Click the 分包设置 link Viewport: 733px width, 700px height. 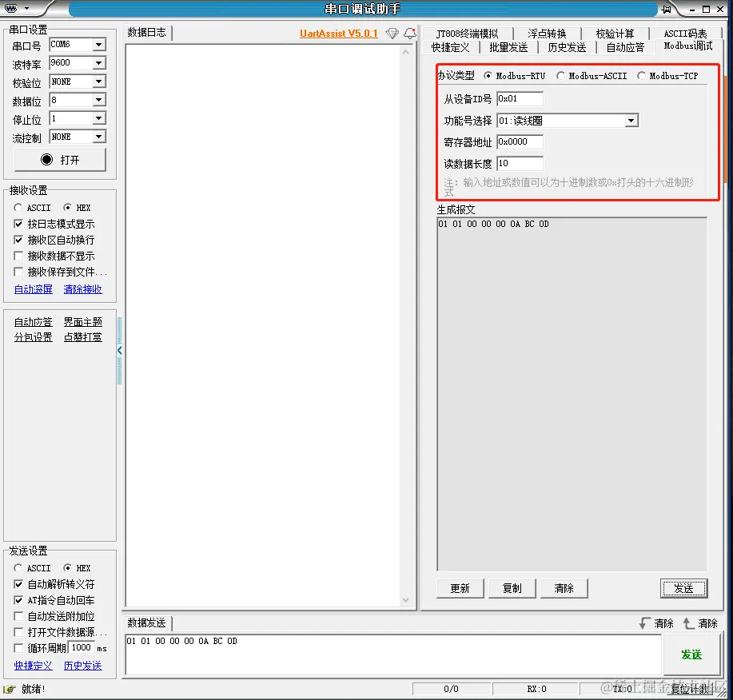point(34,337)
